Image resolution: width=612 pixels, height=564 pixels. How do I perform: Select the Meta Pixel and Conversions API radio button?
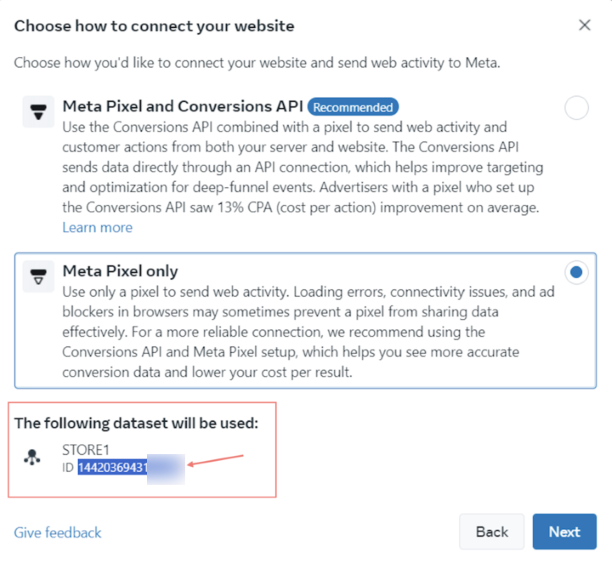coord(576,108)
